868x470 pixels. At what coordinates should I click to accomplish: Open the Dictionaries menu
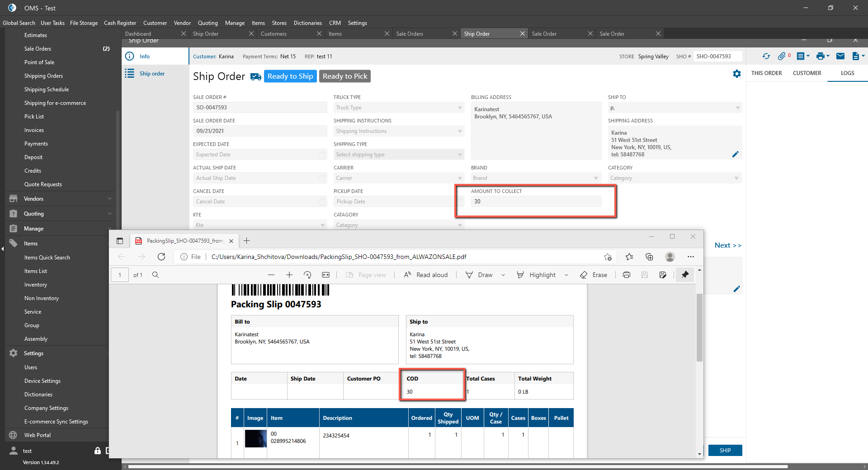pyautogui.click(x=307, y=23)
